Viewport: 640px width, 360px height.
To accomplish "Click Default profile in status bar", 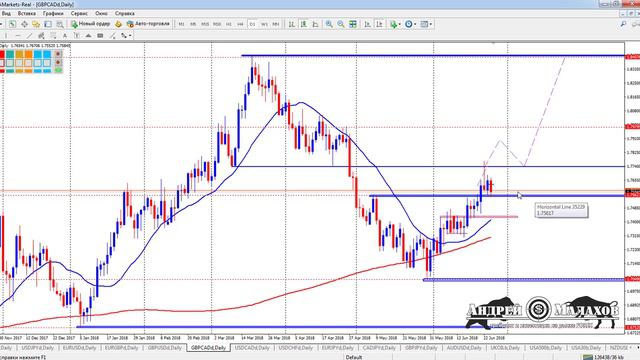I will coord(354,357).
